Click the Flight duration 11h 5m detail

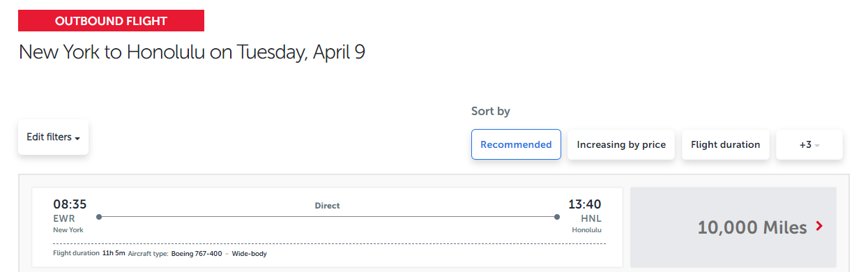pyautogui.click(x=89, y=253)
